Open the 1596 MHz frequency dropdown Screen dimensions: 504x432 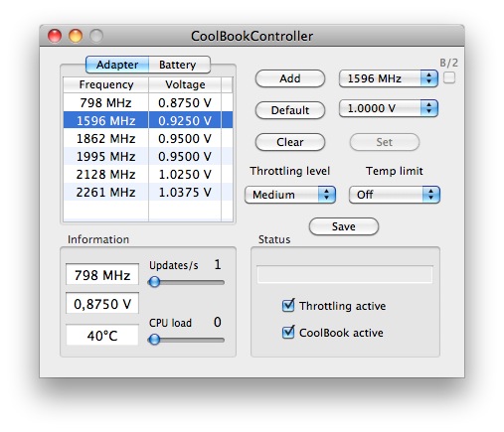389,78
